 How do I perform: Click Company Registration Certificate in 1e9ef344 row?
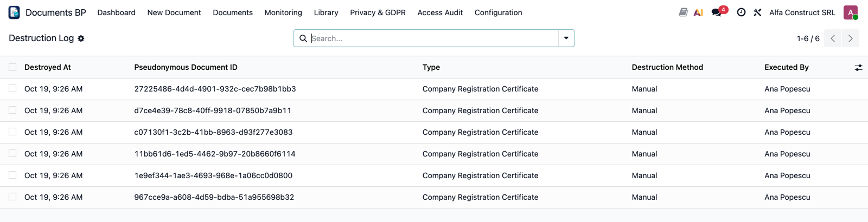481,175
